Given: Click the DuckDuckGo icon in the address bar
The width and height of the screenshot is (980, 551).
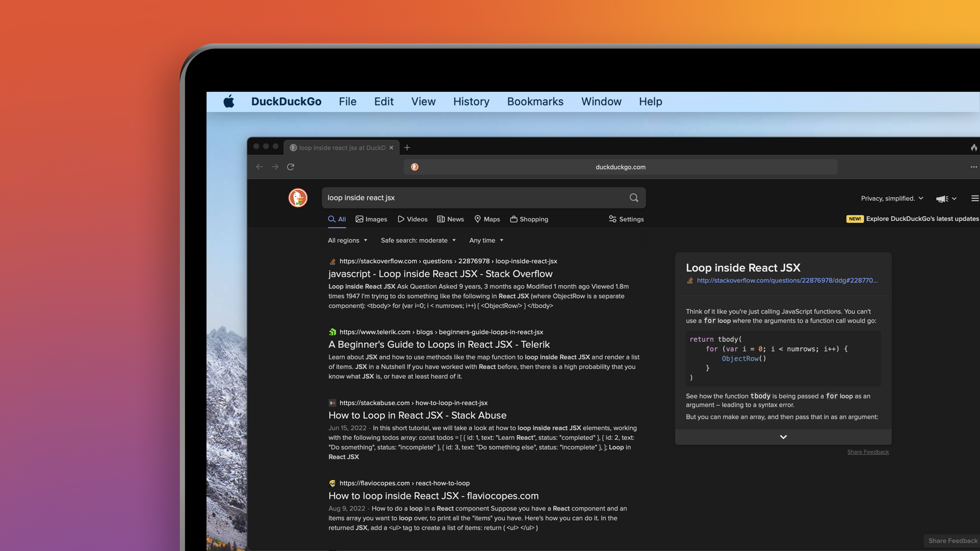Looking at the screenshot, I should click(x=416, y=167).
